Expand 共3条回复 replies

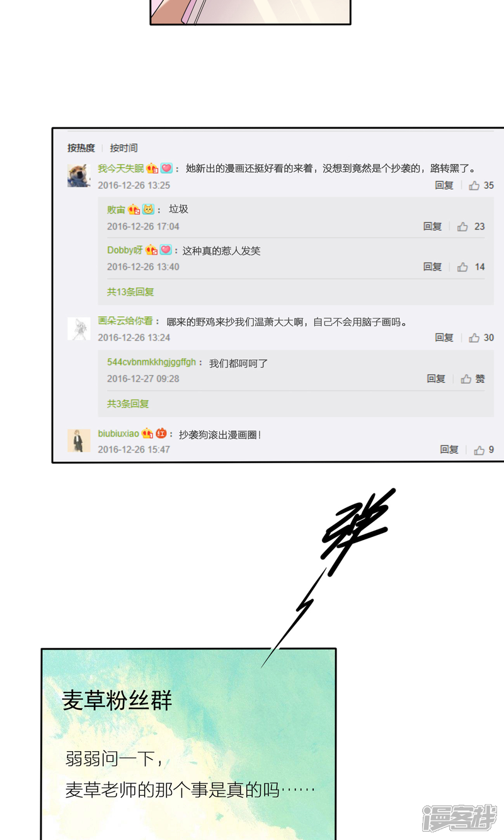coord(128,403)
